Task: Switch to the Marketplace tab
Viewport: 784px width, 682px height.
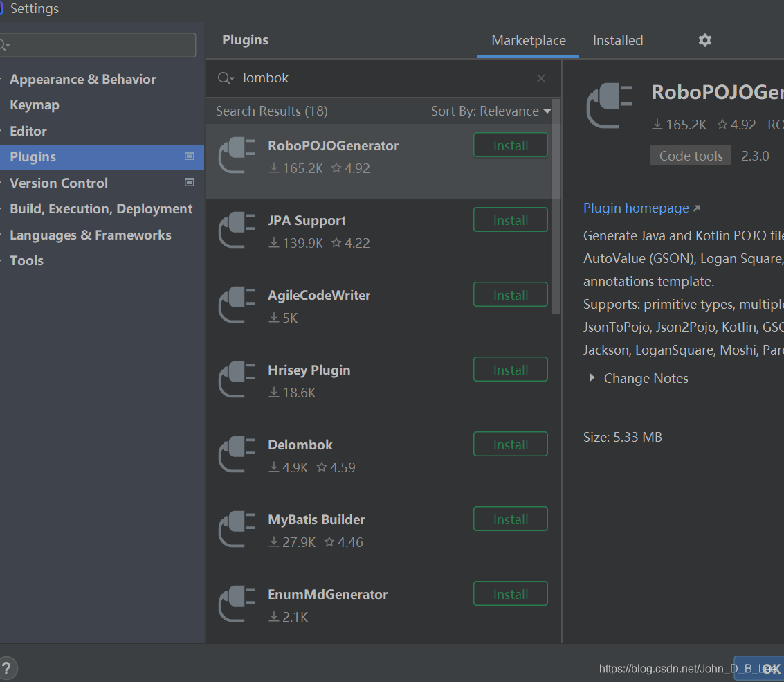Action: (x=529, y=41)
